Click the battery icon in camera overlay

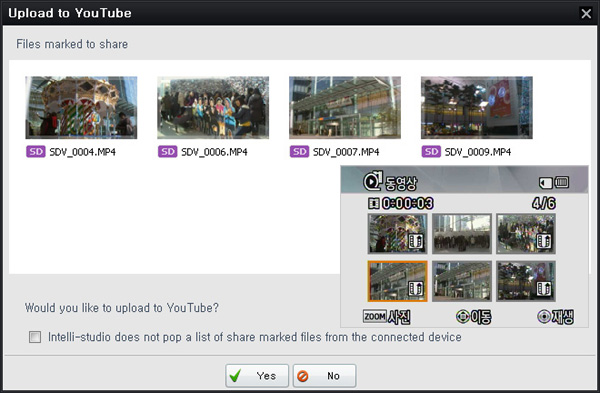click(562, 183)
